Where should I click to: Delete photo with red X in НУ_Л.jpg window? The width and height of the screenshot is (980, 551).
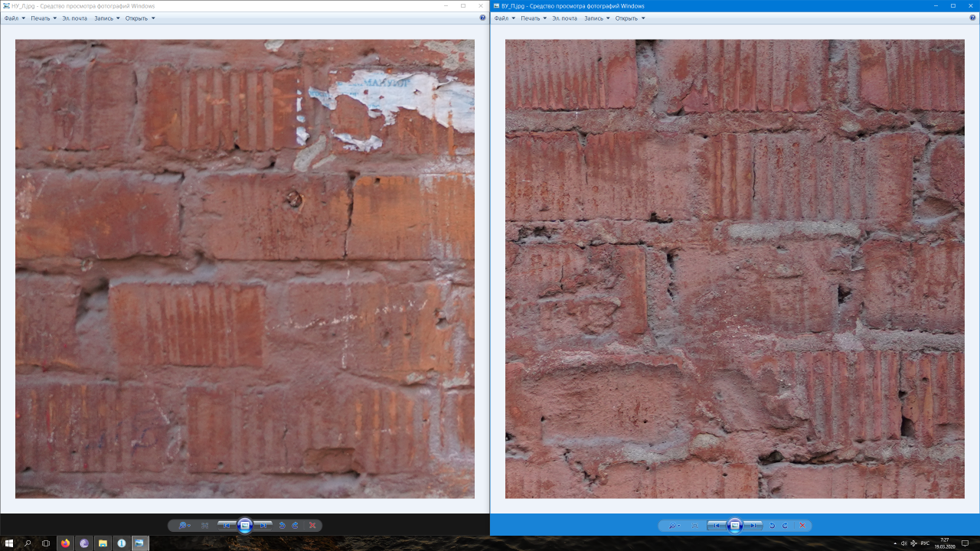pos(312,526)
